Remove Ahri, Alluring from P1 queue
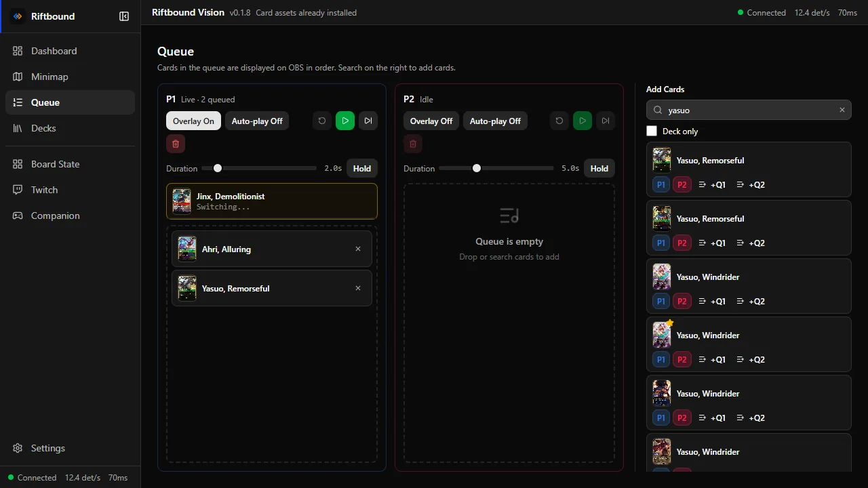Screen dimensions: 868x488 (358, 249)
